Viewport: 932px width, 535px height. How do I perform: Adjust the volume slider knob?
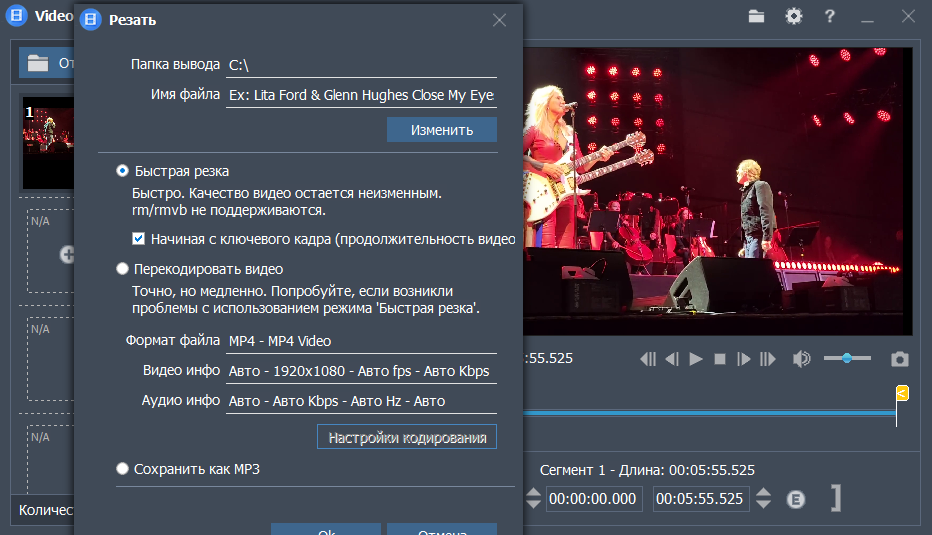pos(847,358)
